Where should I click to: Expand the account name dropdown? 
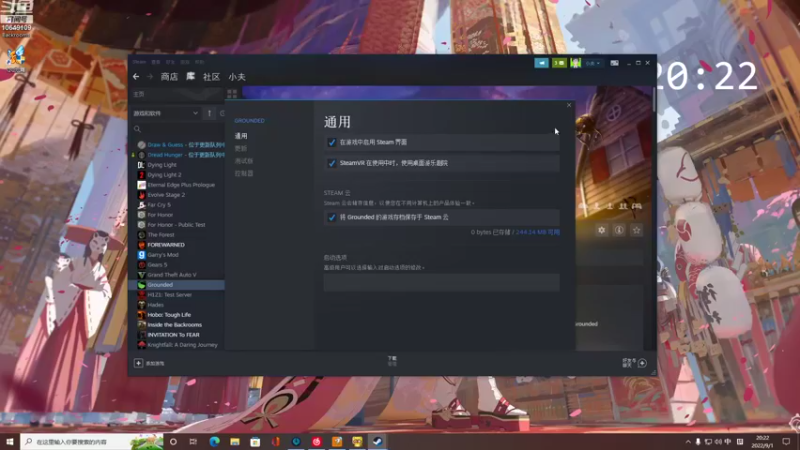pyautogui.click(x=593, y=63)
